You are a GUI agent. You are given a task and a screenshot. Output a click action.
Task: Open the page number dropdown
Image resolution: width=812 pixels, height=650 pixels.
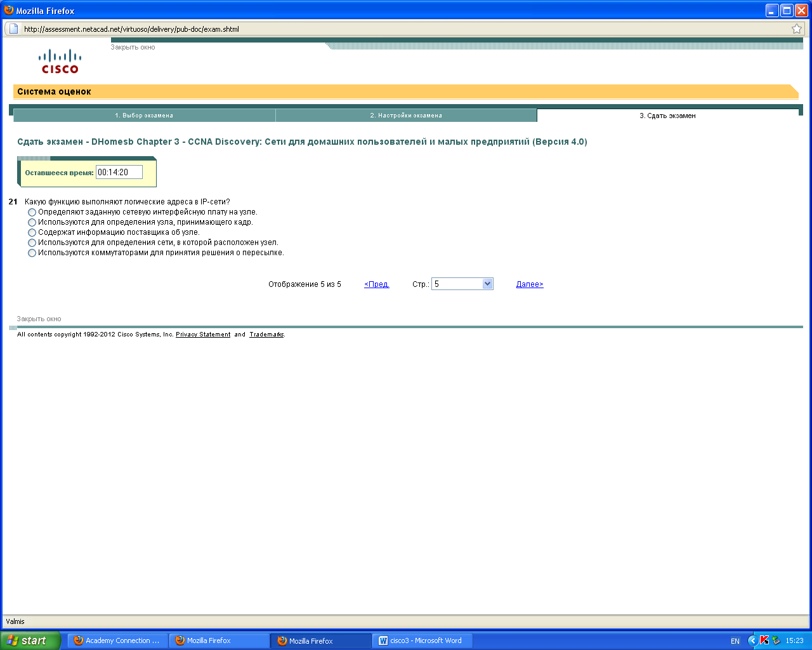click(462, 284)
